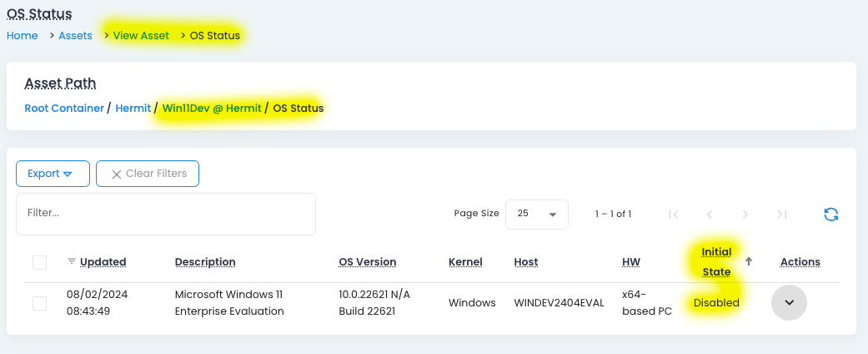868x354 pixels.
Task: Click the filter icon beside Updated
Action: tap(71, 261)
